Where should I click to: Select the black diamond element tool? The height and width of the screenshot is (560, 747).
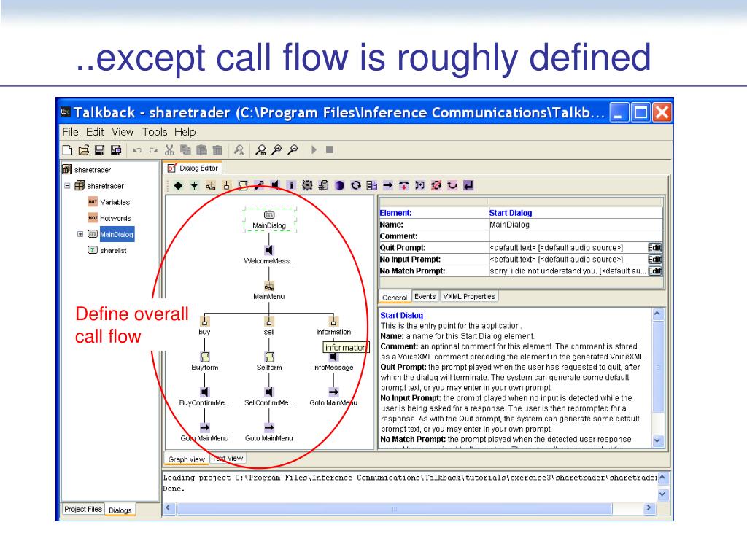pos(178,186)
